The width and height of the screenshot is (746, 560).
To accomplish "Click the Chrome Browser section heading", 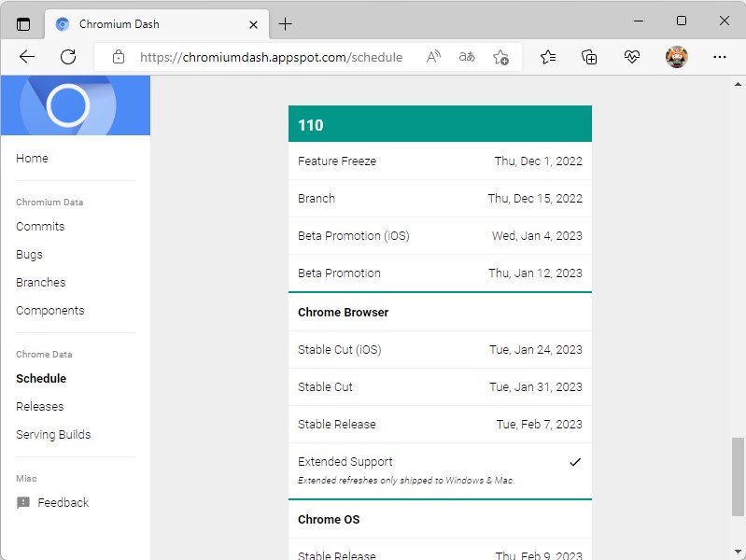I will click(x=343, y=312).
